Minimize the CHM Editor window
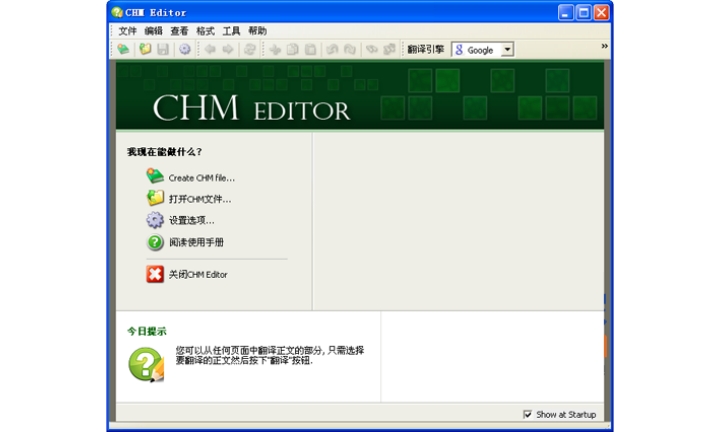720x432 pixels. point(566,12)
